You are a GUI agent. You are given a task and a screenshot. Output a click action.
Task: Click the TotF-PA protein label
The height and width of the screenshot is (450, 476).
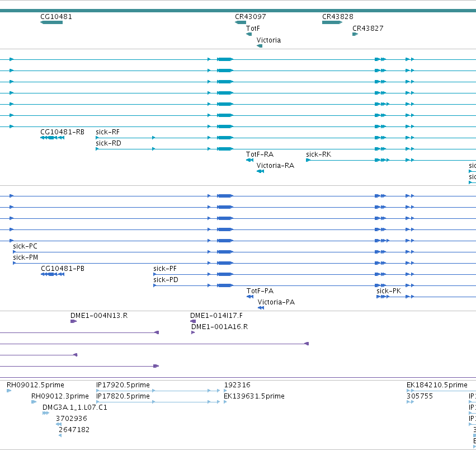[260, 291]
